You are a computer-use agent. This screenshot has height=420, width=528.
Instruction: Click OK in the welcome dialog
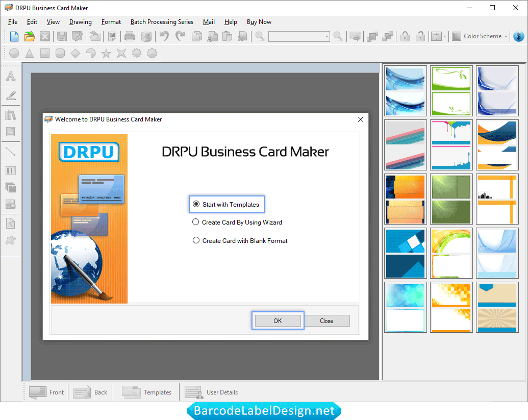point(278,320)
